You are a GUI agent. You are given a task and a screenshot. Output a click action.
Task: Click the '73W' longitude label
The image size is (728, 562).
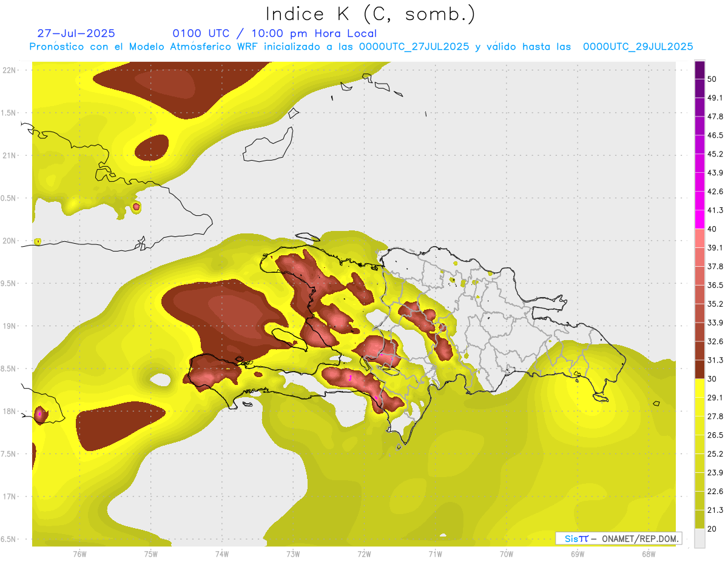pos(293,553)
